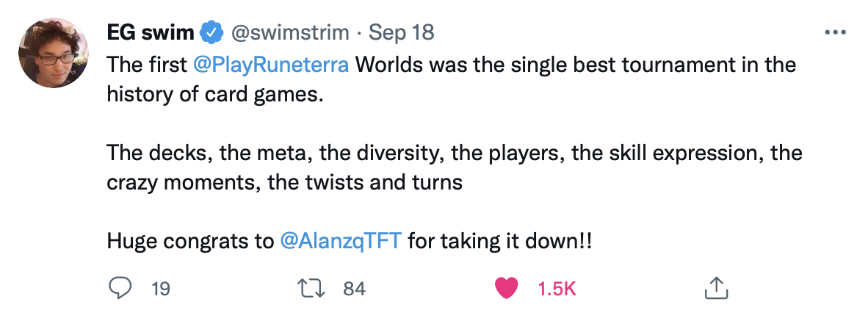Open the three-dot more options menu

point(836,33)
